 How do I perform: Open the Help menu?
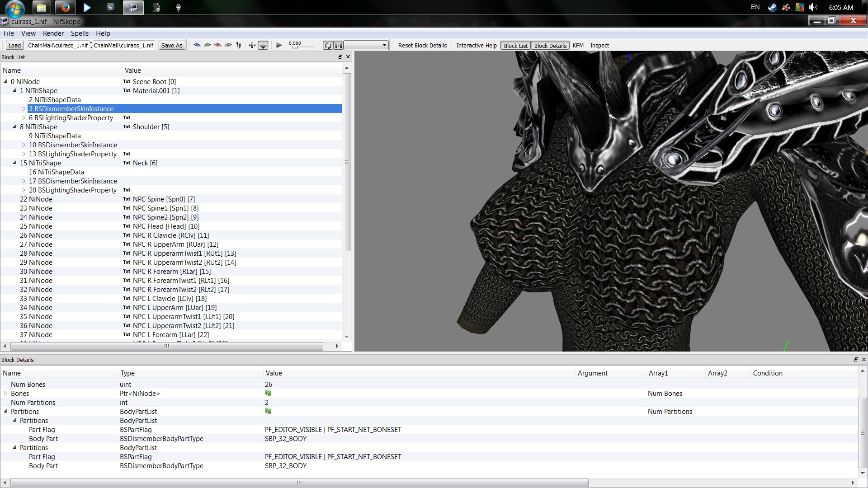click(x=103, y=33)
